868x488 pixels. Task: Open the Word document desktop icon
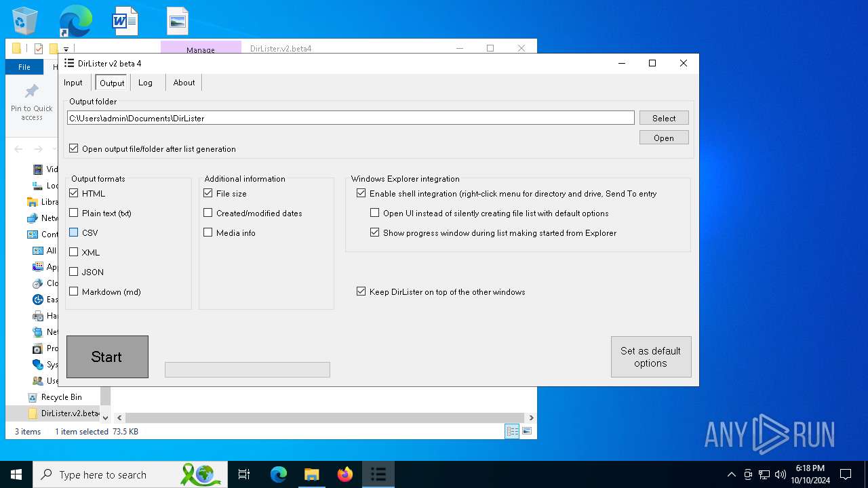[x=125, y=20]
